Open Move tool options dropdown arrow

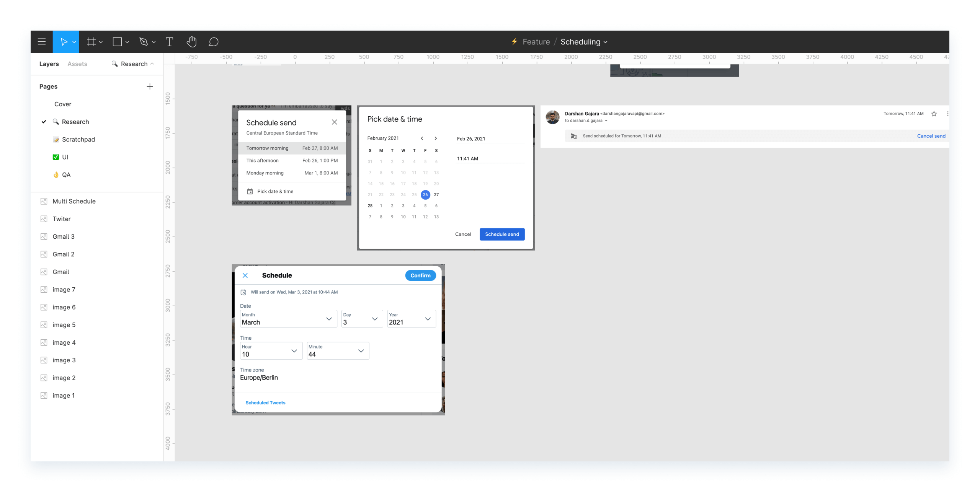[x=74, y=42]
